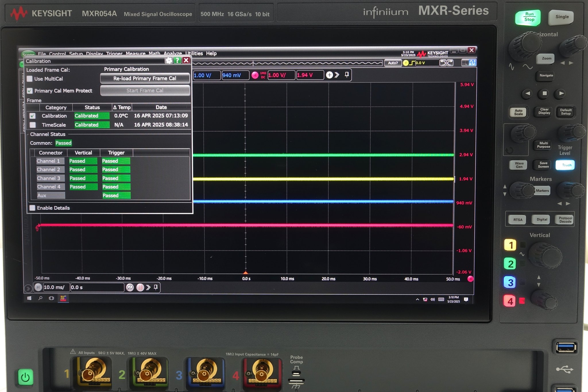
Task: Open Windows taskbar search
Action: pyautogui.click(x=40, y=298)
